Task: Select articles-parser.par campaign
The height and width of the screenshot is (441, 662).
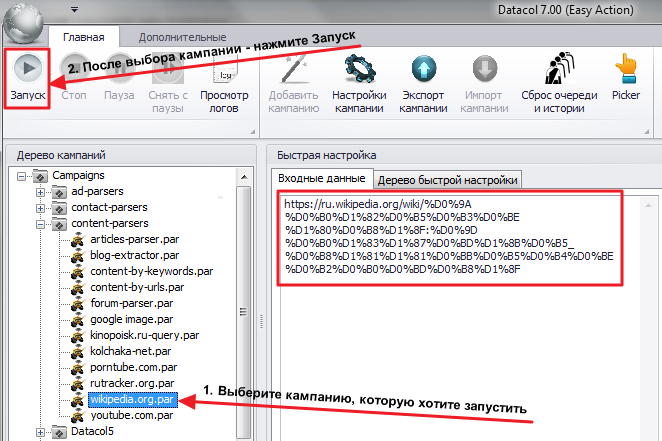Action: tap(135, 239)
